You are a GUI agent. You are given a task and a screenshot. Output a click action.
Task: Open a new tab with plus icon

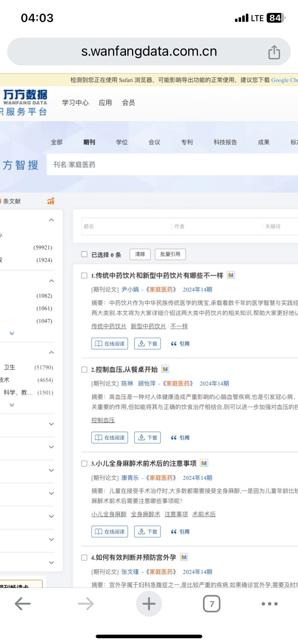coord(149,604)
